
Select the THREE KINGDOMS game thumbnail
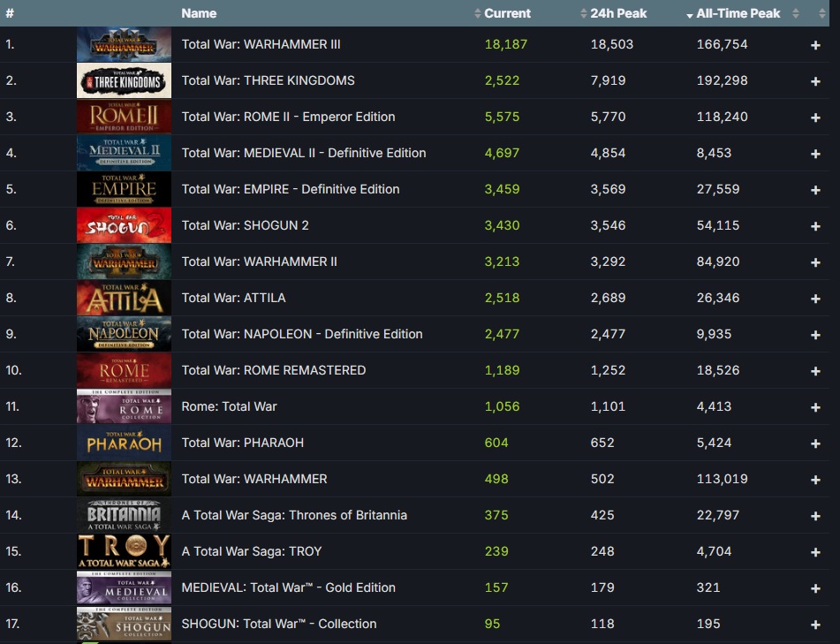click(x=124, y=80)
